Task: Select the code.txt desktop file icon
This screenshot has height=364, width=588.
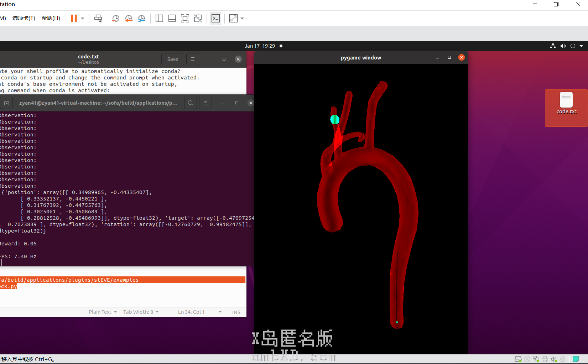Action: point(566,104)
